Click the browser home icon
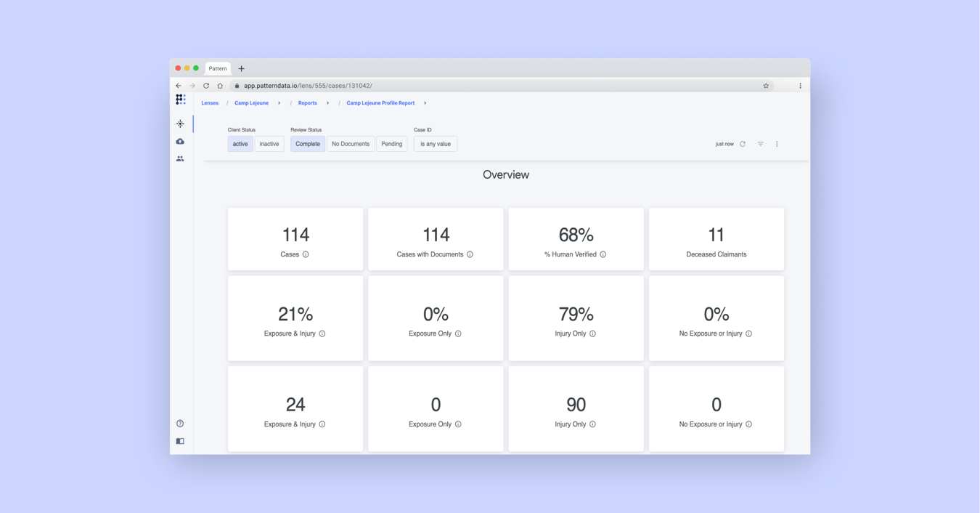The width and height of the screenshot is (980, 513). (x=220, y=86)
